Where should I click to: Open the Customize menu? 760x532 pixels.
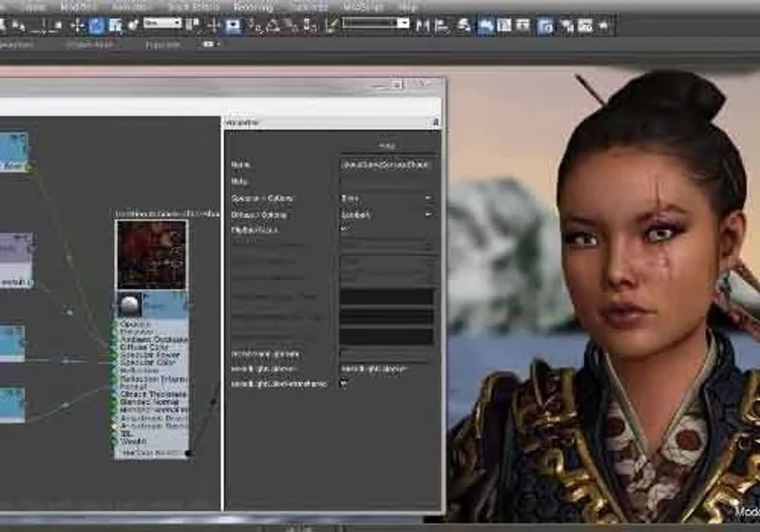(311, 7)
